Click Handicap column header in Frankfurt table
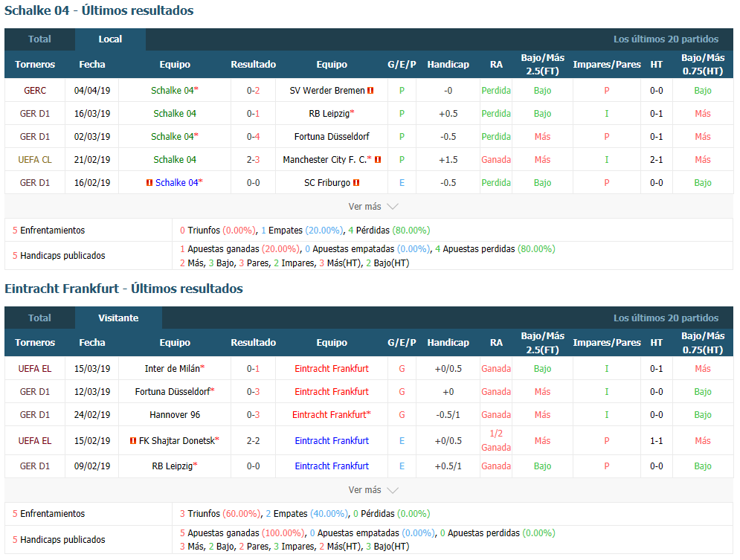This screenshot has height=560, width=740. point(448,343)
